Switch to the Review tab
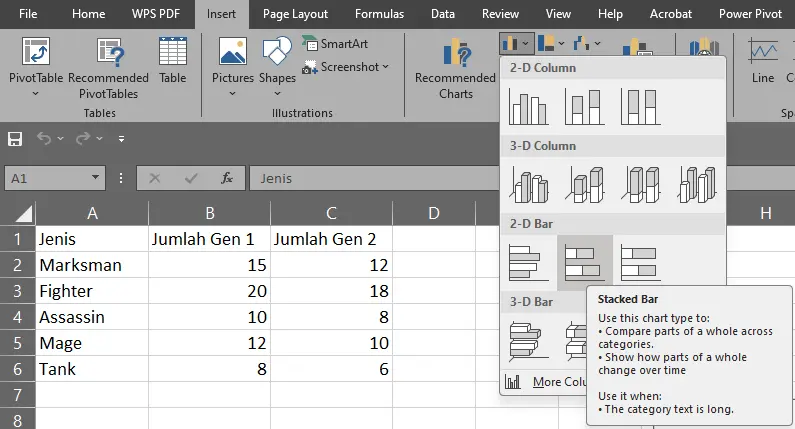 pos(500,14)
